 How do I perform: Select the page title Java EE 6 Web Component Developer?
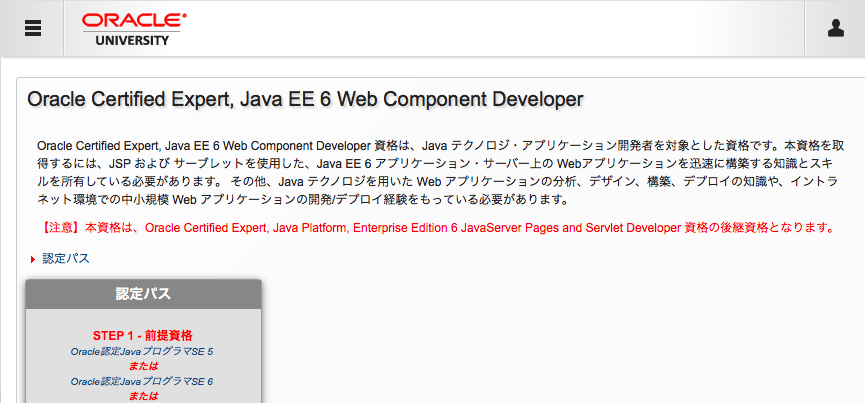(305, 99)
